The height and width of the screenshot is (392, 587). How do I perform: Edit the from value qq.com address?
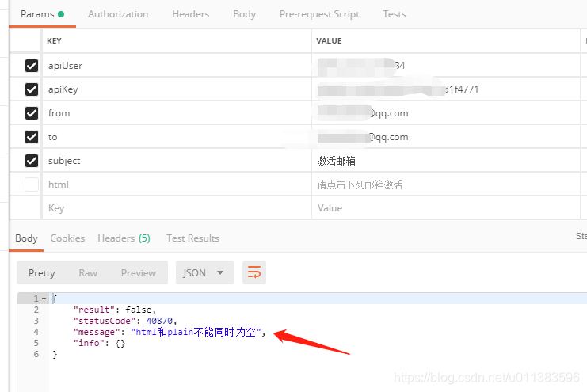(x=446, y=113)
